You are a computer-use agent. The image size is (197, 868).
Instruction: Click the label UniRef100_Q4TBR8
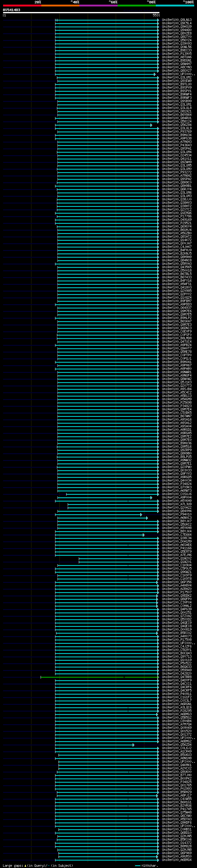pos(176,677)
